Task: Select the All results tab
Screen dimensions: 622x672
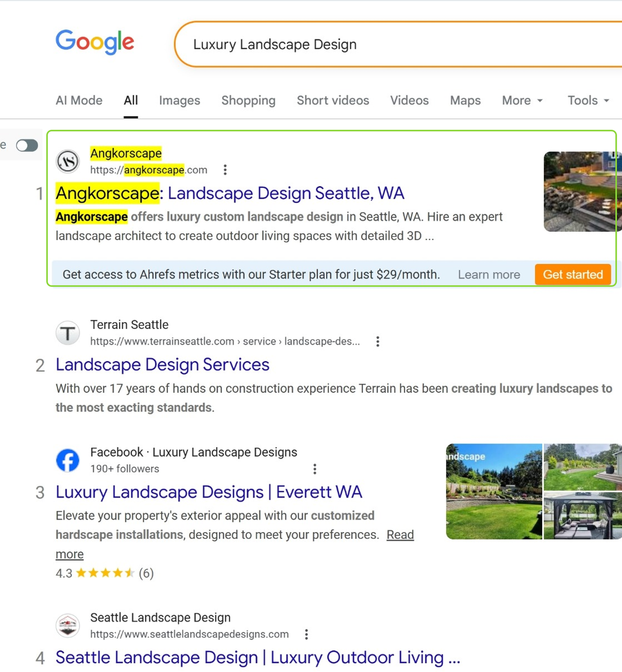Action: pyautogui.click(x=131, y=101)
